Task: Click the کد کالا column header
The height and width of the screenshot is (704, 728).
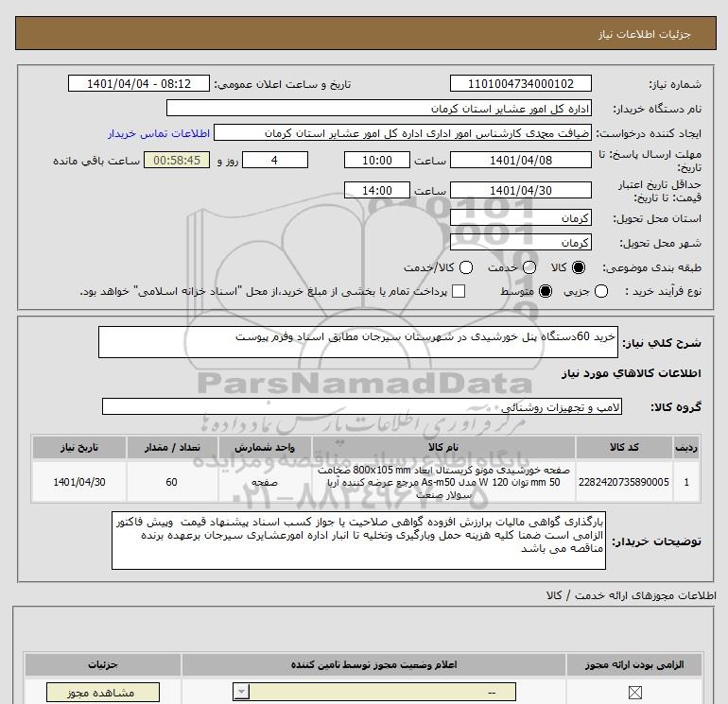Action: [624, 447]
